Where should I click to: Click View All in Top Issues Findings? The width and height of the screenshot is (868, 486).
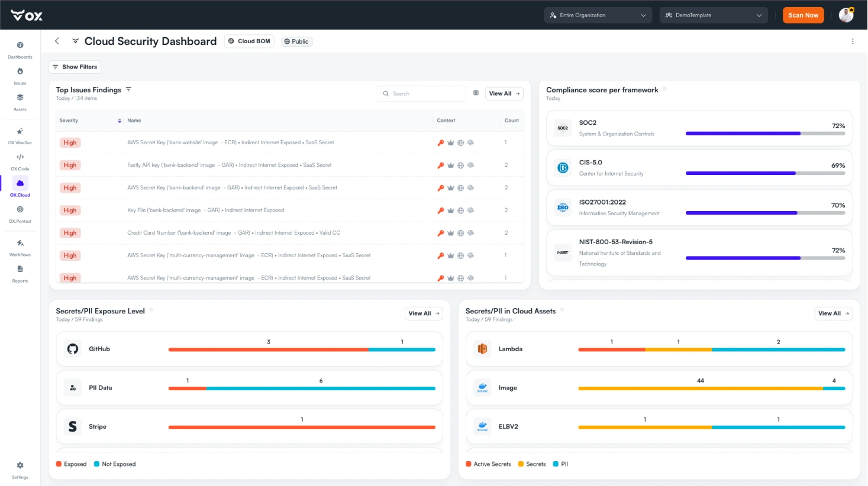click(x=504, y=93)
